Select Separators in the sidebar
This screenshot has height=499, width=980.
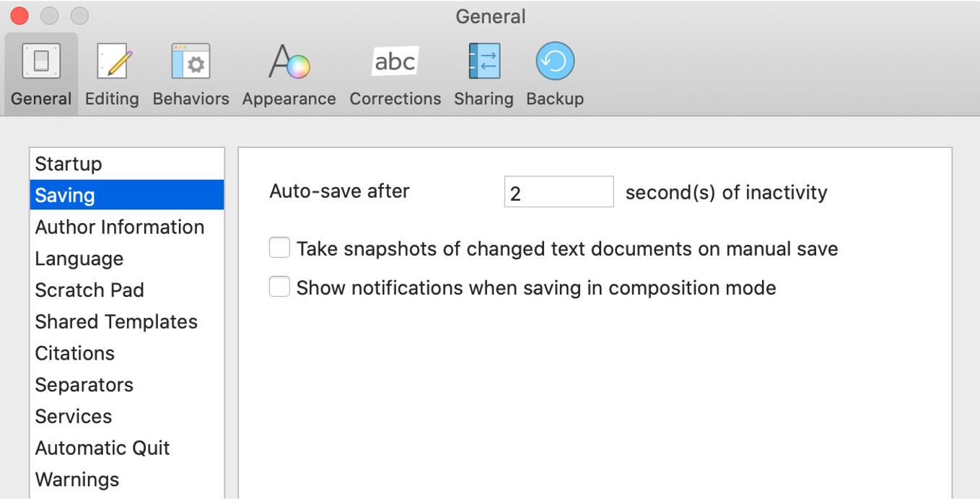coord(84,384)
